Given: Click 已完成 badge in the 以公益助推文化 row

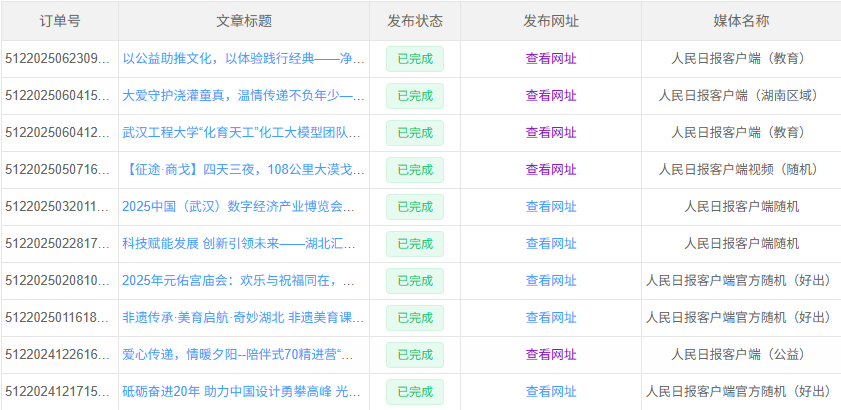Looking at the screenshot, I should (415, 59).
